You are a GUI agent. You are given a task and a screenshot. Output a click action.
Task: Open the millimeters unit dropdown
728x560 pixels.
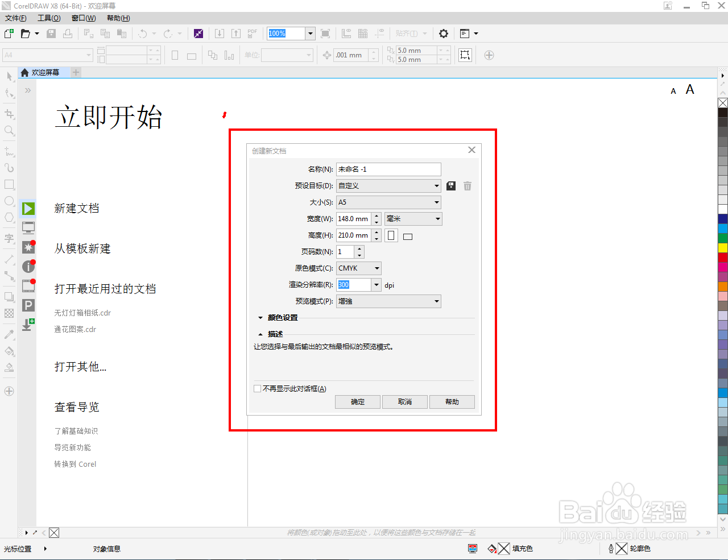[x=413, y=219]
